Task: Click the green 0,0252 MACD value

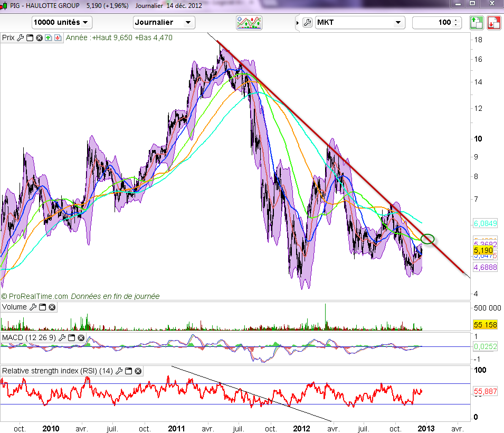Action: point(486,346)
